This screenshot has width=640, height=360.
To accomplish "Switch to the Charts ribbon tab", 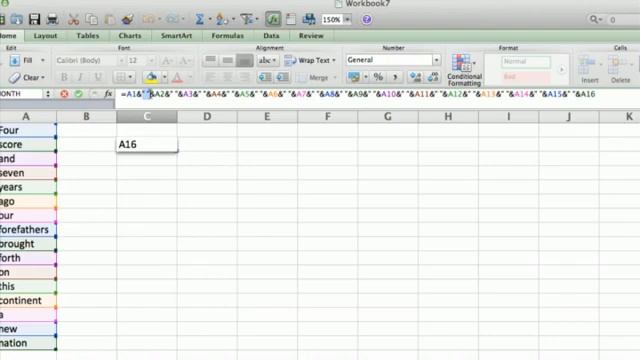I will [130, 36].
